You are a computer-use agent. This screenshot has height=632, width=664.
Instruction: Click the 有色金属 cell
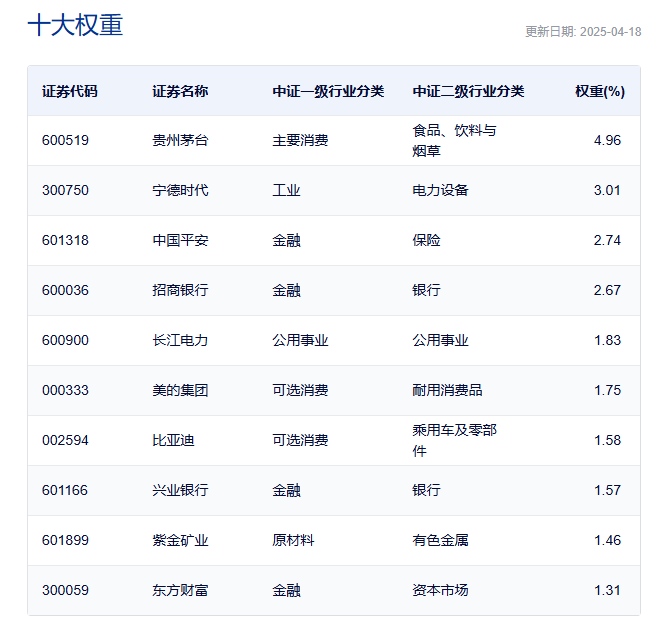point(440,540)
